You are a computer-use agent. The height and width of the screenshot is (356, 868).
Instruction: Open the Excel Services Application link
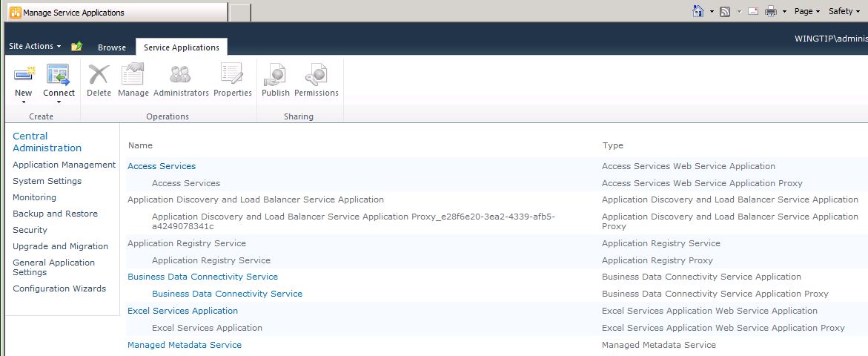pyautogui.click(x=182, y=311)
